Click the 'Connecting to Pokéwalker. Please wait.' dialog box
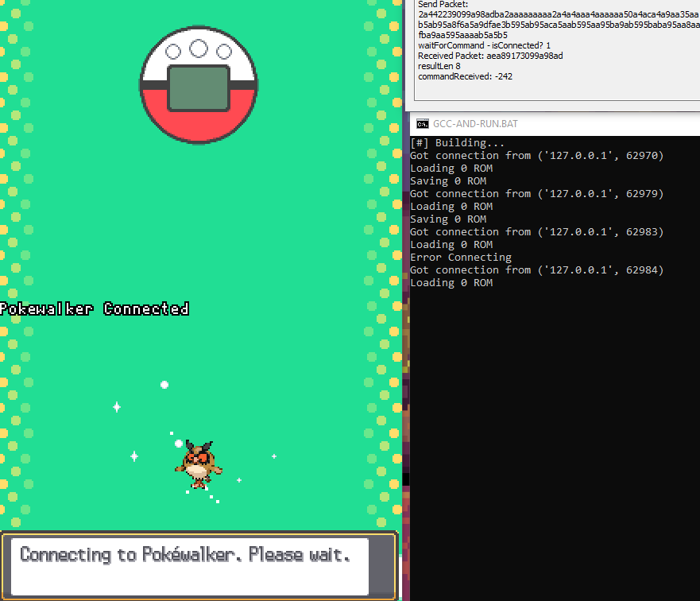Viewport: 700px width, 601px height. [199, 566]
